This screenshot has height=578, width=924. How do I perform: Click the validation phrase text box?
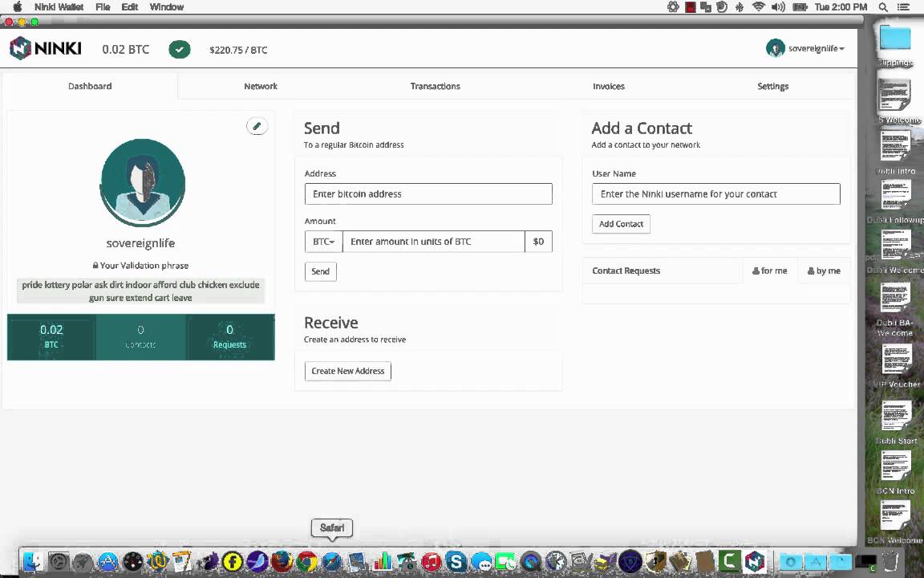141,291
